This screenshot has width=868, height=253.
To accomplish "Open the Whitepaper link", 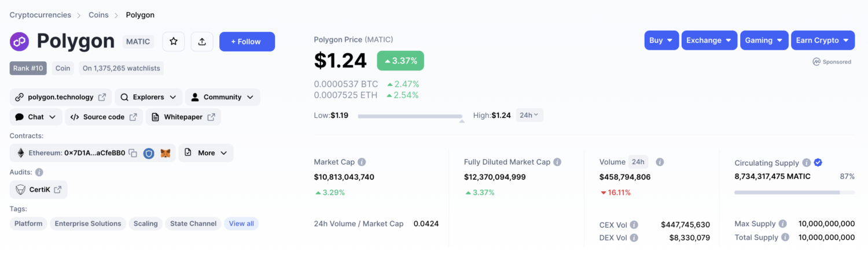I will tap(183, 117).
